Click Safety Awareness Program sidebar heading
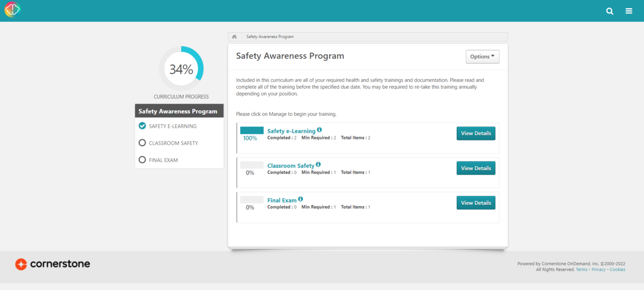Viewport: 644px width, 290px height. pos(179,111)
